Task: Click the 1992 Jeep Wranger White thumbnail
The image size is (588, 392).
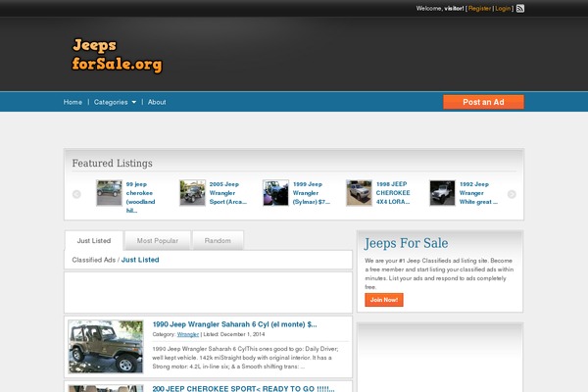Action: pyautogui.click(x=442, y=193)
